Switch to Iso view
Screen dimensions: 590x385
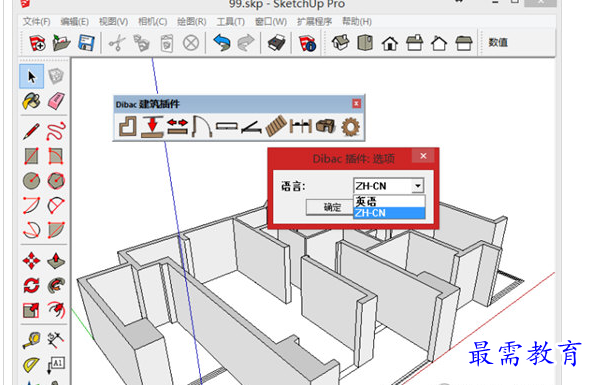pos(340,43)
